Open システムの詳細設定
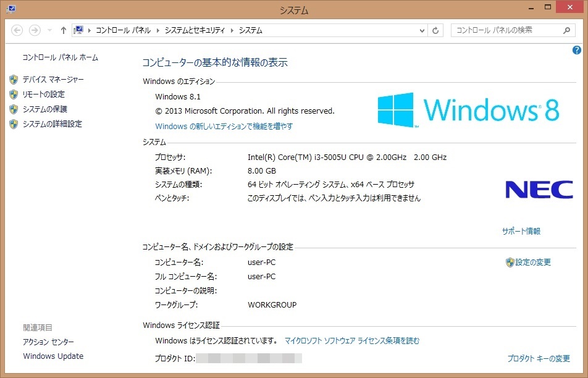This screenshot has height=378, width=588. [x=52, y=124]
